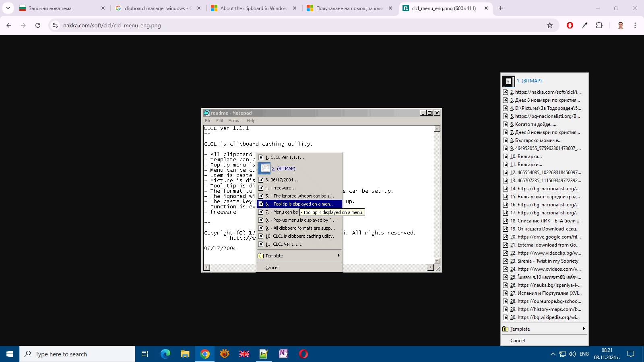The image size is (644, 362).
Task: Pick item 26 'https://nauka.bg/ispaniya-i-...'
Action: point(545,285)
